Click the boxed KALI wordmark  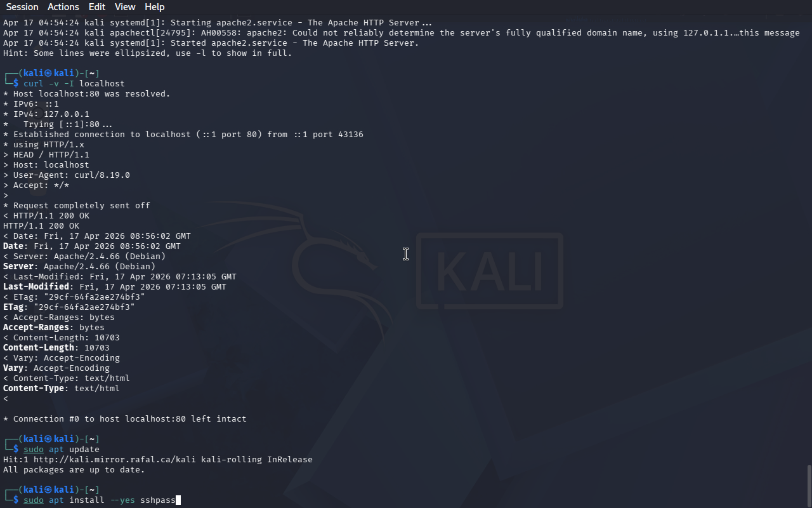coord(490,271)
